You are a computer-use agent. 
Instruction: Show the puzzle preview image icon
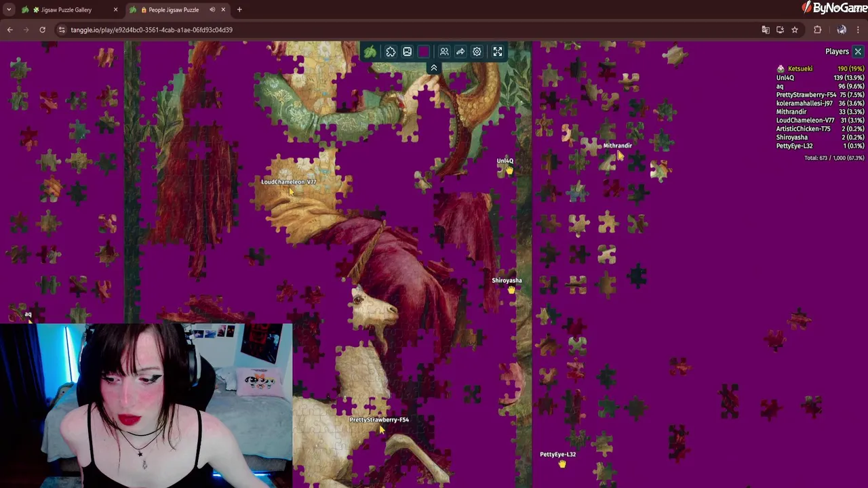407,52
